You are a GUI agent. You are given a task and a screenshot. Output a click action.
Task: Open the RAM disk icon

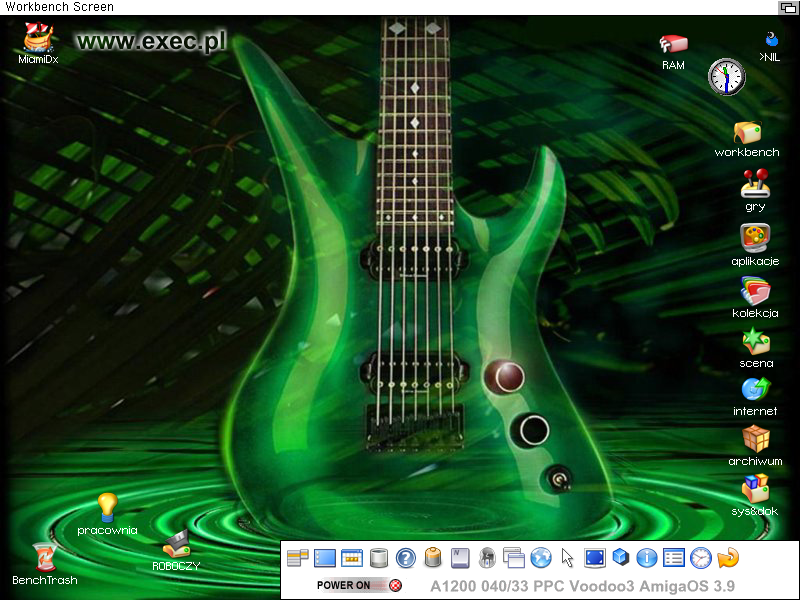673,45
